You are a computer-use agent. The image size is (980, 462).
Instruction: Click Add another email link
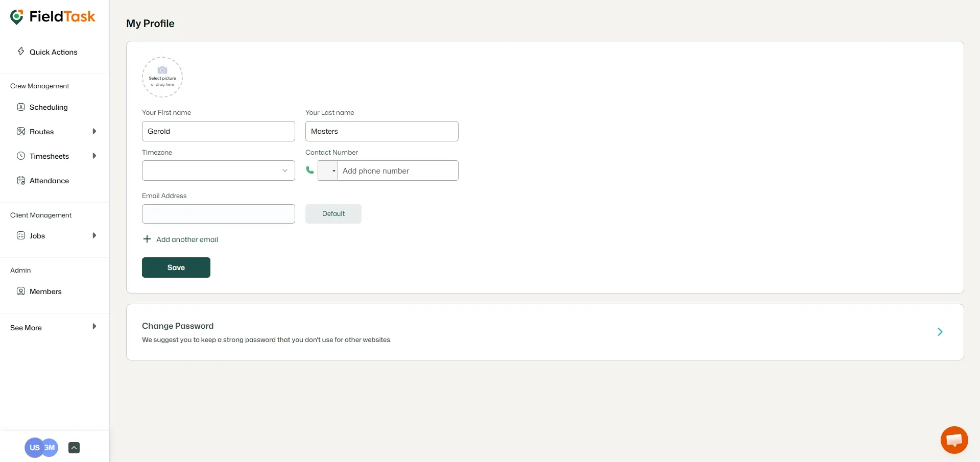[187, 239]
